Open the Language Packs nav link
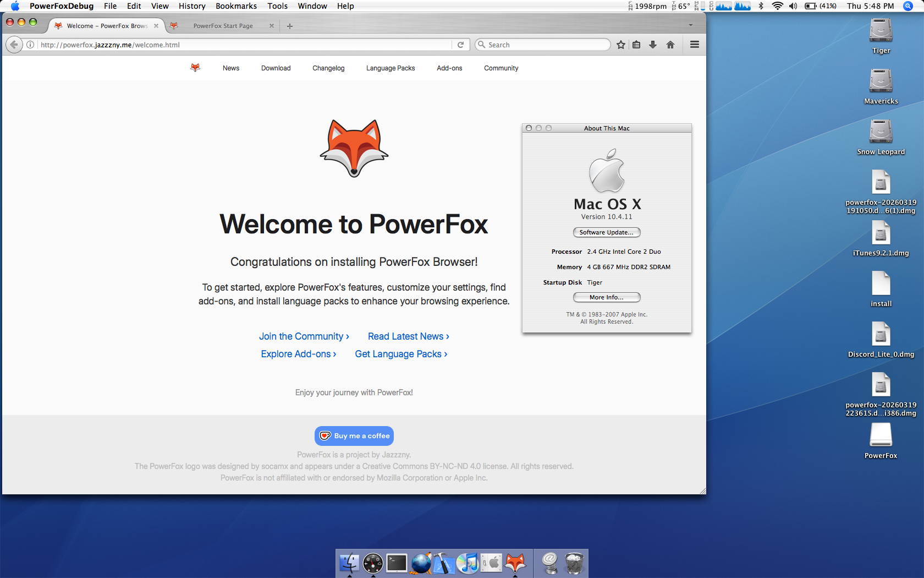The width and height of the screenshot is (924, 578). pyautogui.click(x=391, y=68)
